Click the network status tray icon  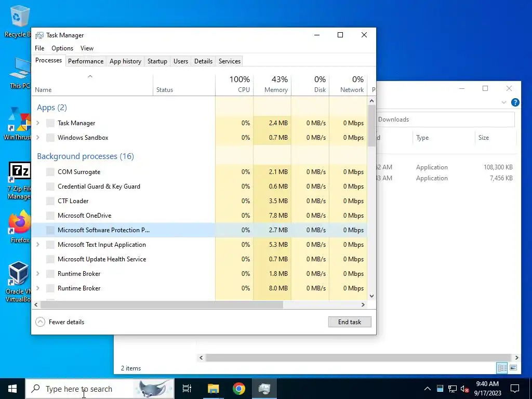[x=453, y=389]
